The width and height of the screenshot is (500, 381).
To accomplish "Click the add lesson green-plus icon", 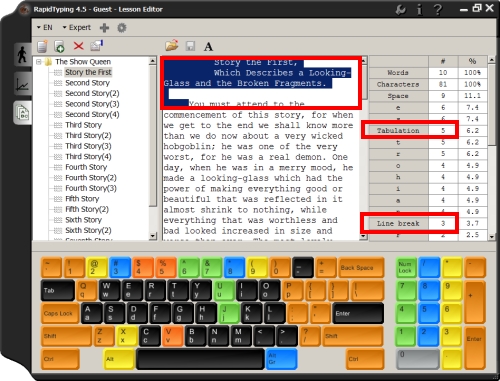I will pyautogui.click(x=59, y=46).
